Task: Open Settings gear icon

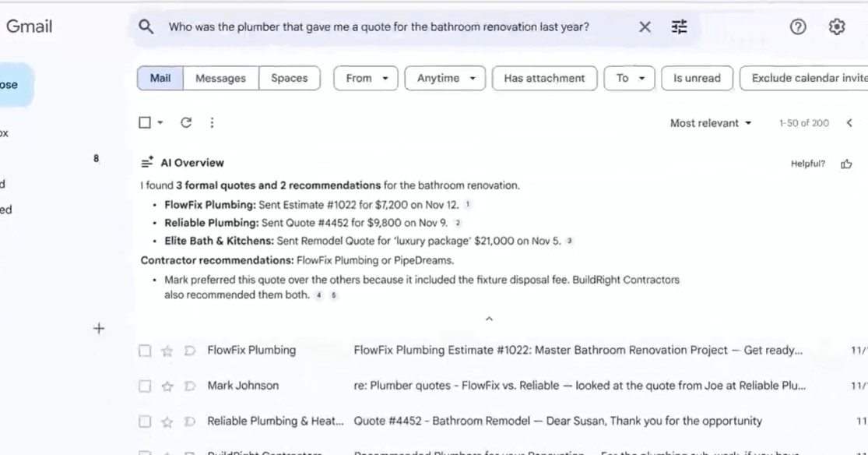Action: pyautogui.click(x=837, y=27)
